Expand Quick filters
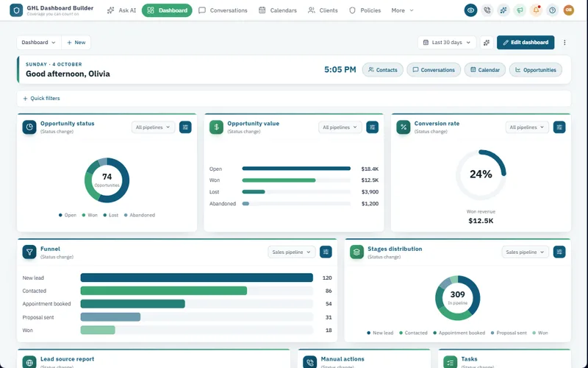The image size is (588, 368). (x=41, y=99)
